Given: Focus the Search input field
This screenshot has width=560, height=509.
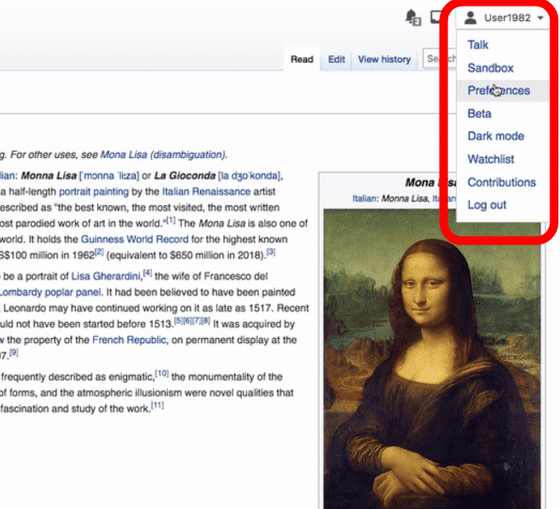Looking at the screenshot, I should pos(440,58).
